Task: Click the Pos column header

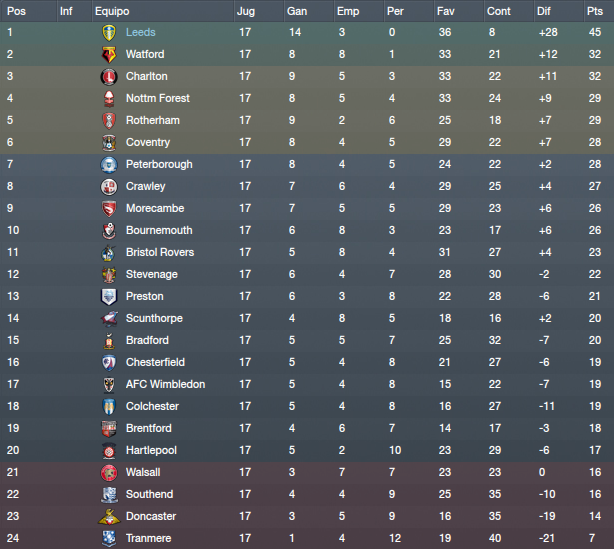Action: (16, 11)
